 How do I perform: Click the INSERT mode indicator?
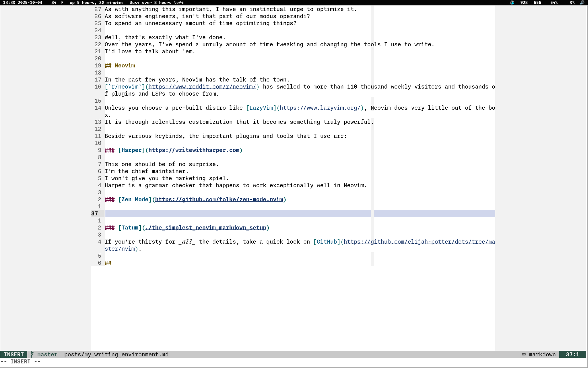coord(13,355)
